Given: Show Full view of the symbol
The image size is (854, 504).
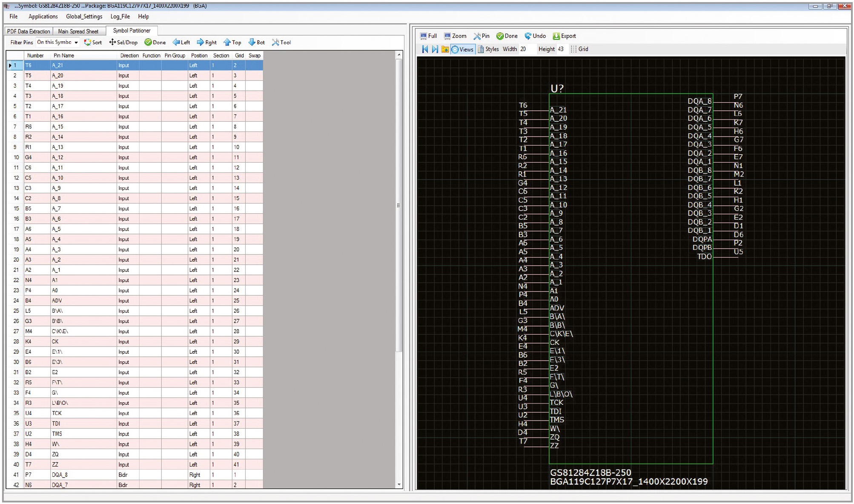Looking at the screenshot, I should click(x=429, y=36).
